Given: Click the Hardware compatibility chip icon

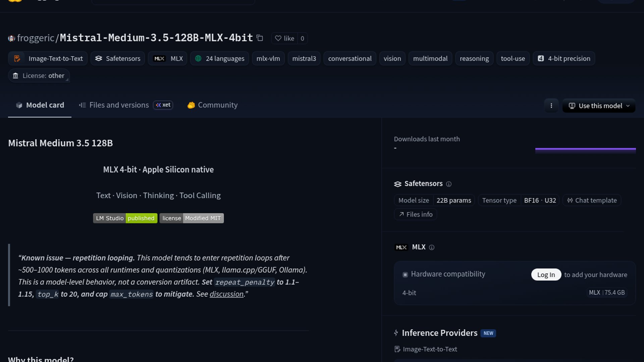Looking at the screenshot, I should coord(405,275).
